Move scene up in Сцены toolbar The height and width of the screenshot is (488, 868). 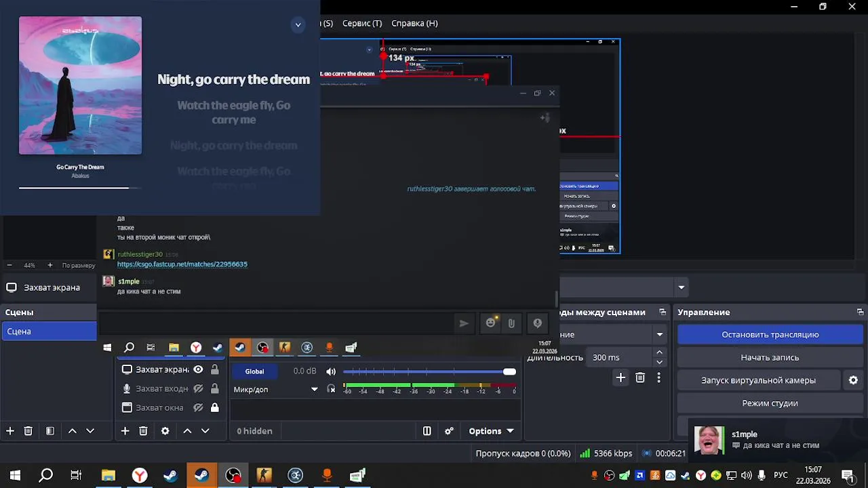click(x=72, y=431)
